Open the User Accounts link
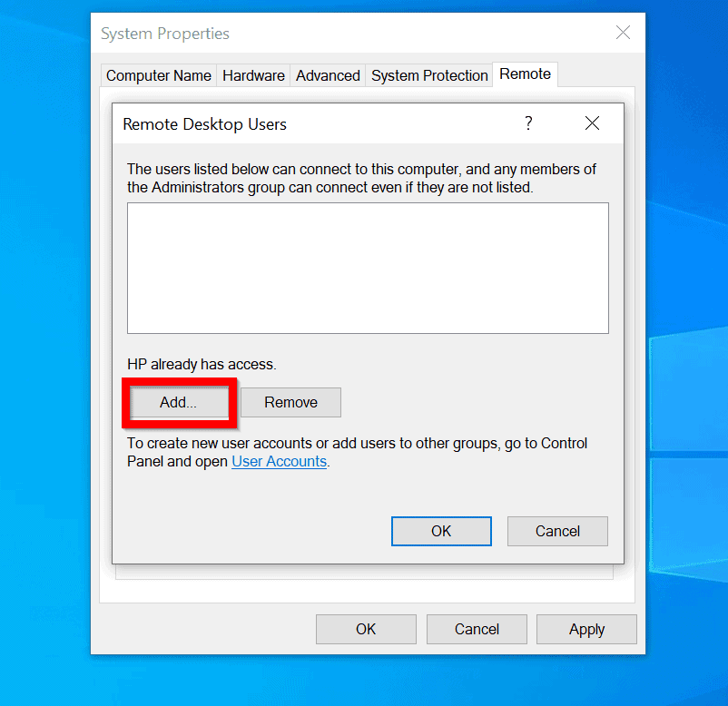Image resolution: width=728 pixels, height=706 pixels. pos(279,461)
